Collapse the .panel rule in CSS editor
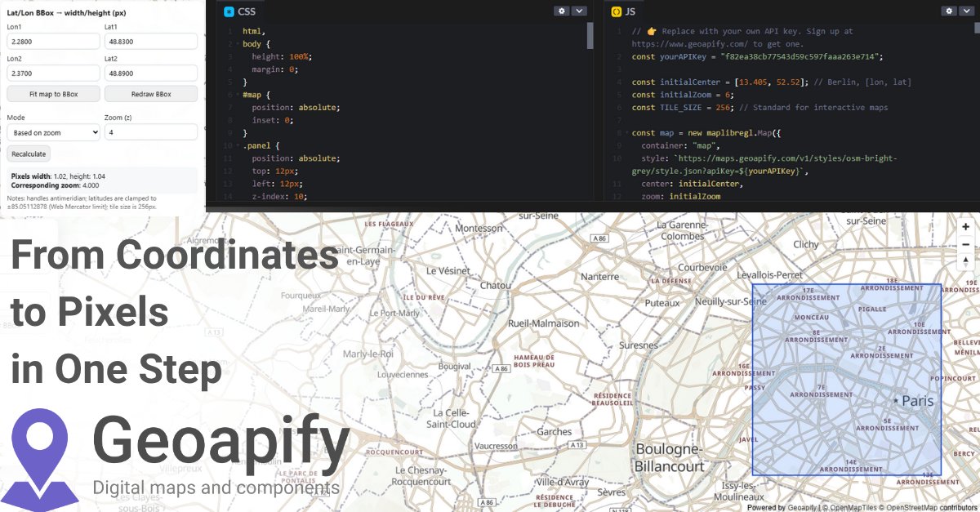Screen dimensions: 980x512 pos(237,145)
